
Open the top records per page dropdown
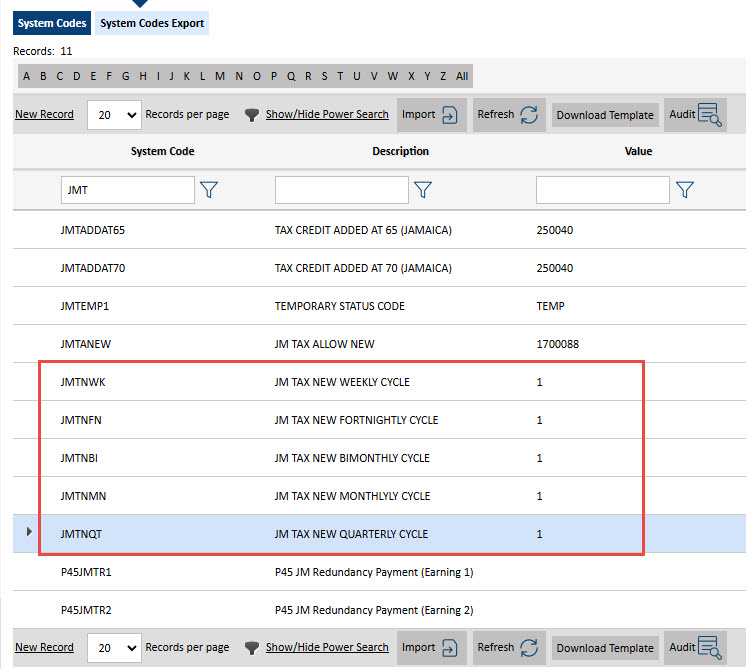(x=115, y=115)
